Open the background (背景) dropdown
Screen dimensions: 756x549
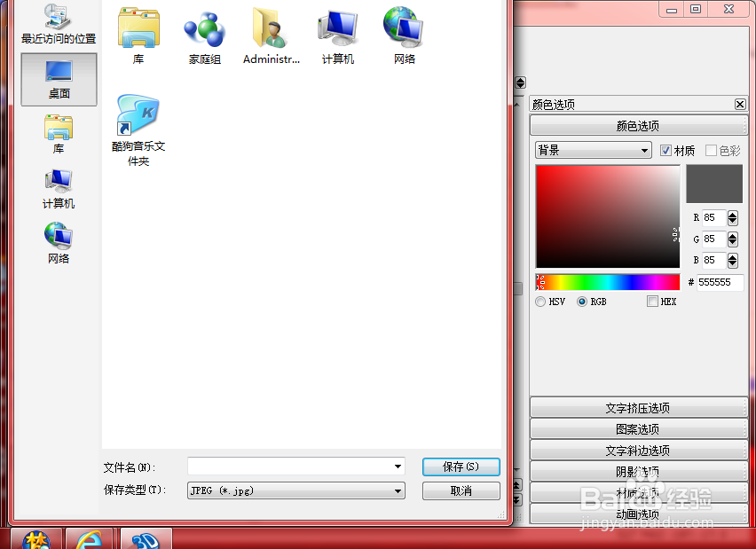[594, 151]
